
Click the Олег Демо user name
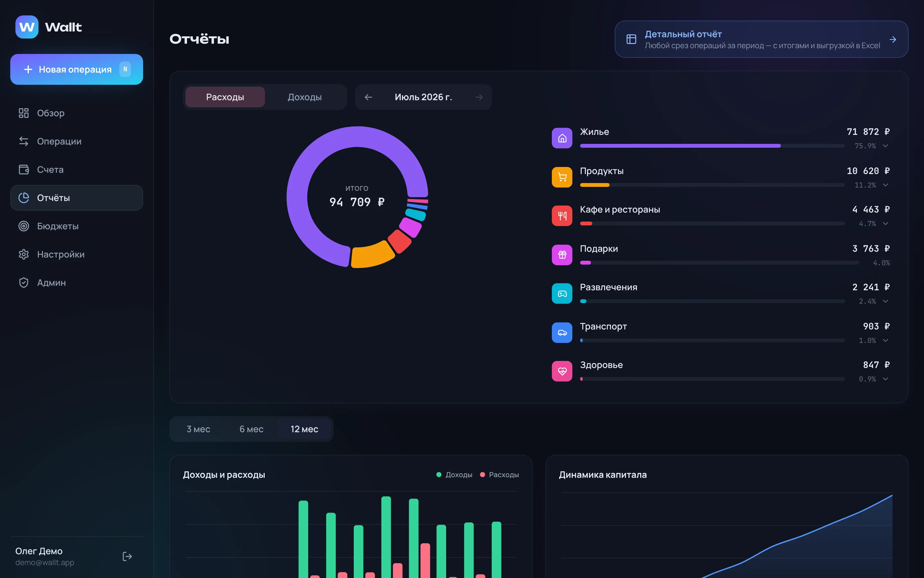click(x=39, y=551)
